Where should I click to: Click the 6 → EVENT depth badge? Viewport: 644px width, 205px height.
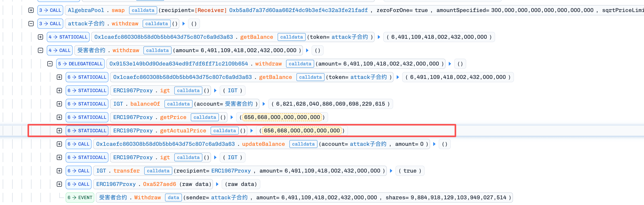[80, 198]
